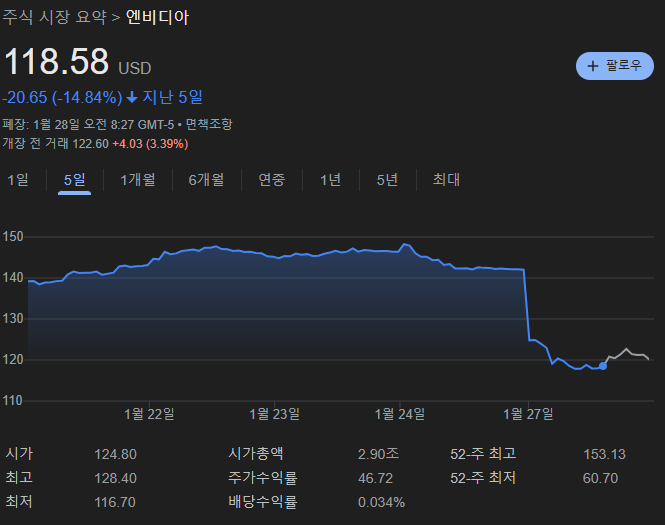The width and height of the screenshot is (665, 525).
Task: Select the 1일 range tab
Action: [x=18, y=180]
